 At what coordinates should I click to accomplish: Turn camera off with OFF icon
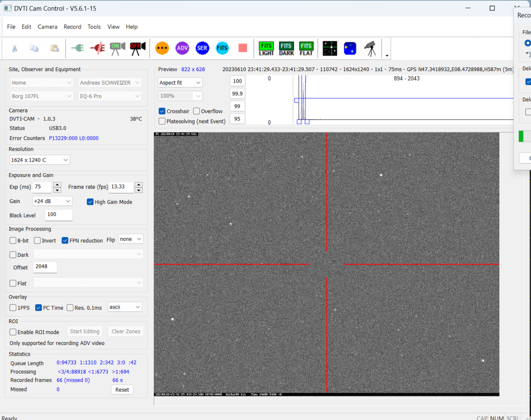pyautogui.click(x=138, y=48)
